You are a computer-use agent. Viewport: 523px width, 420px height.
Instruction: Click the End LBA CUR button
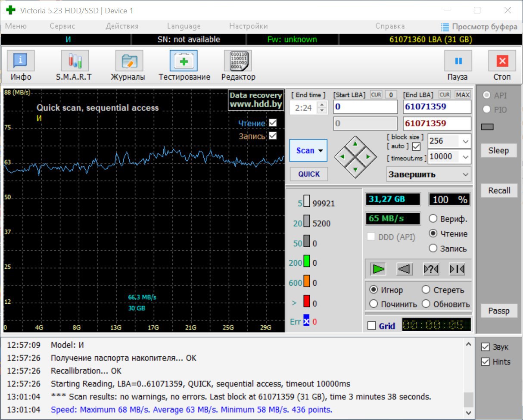(445, 94)
